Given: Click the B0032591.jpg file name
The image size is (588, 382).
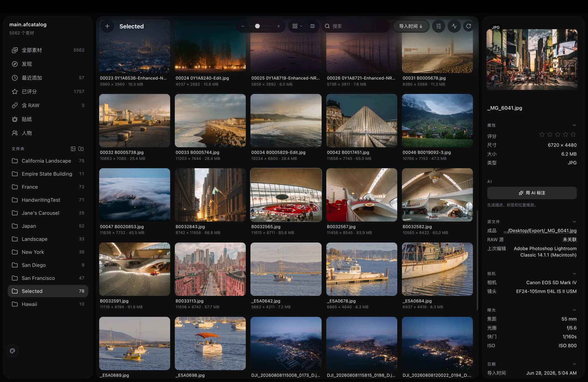Looking at the screenshot, I should (114, 301).
